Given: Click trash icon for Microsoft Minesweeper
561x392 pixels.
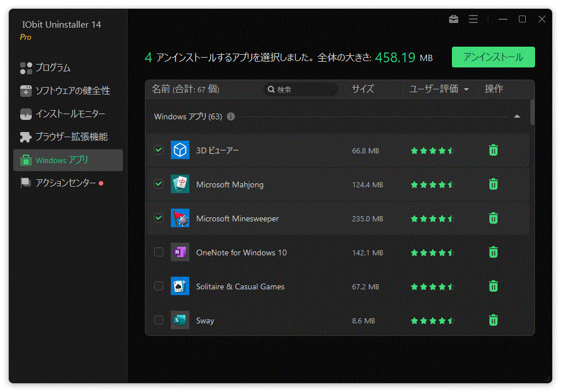Looking at the screenshot, I should point(493,218).
